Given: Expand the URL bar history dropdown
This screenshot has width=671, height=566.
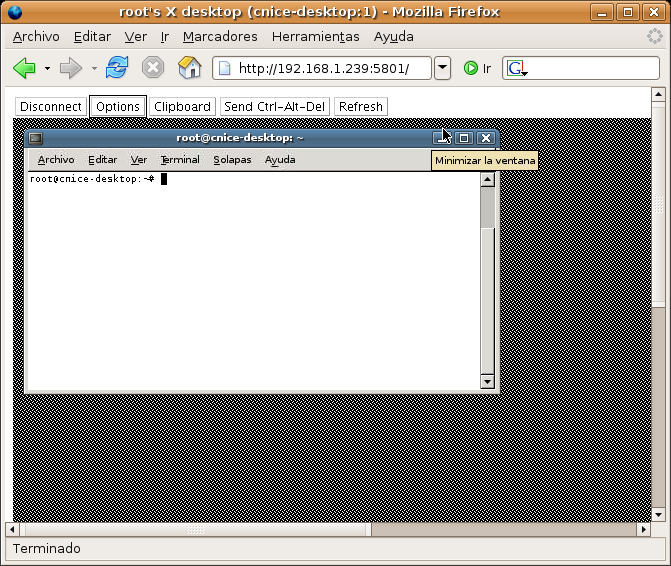Looking at the screenshot, I should pyautogui.click(x=443, y=68).
